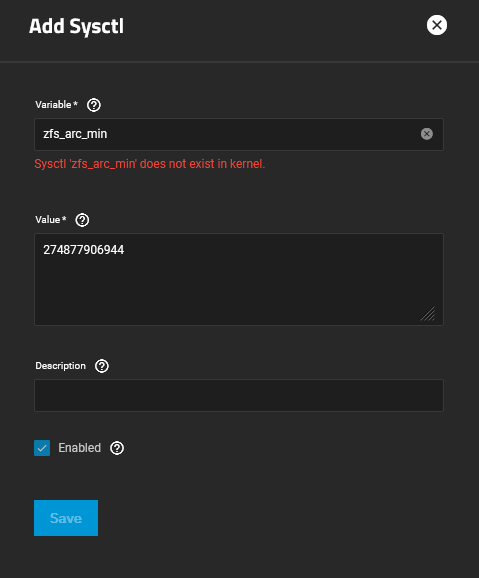479x578 pixels.
Task: View help tooltip next to Enabled
Action: tap(117, 448)
